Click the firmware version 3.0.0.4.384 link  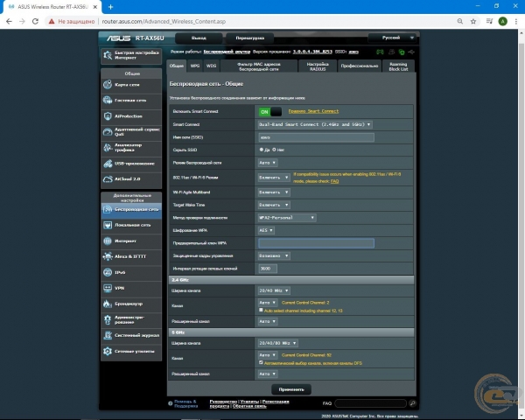click(x=312, y=52)
